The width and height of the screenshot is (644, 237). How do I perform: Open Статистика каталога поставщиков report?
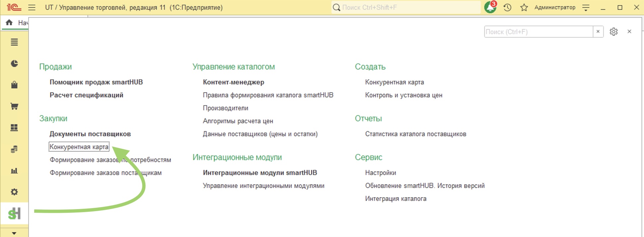tap(416, 134)
